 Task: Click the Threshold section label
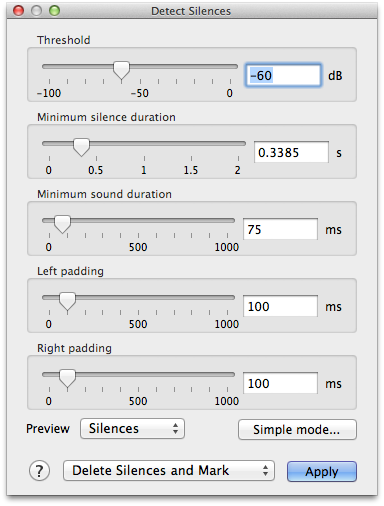coord(64,40)
